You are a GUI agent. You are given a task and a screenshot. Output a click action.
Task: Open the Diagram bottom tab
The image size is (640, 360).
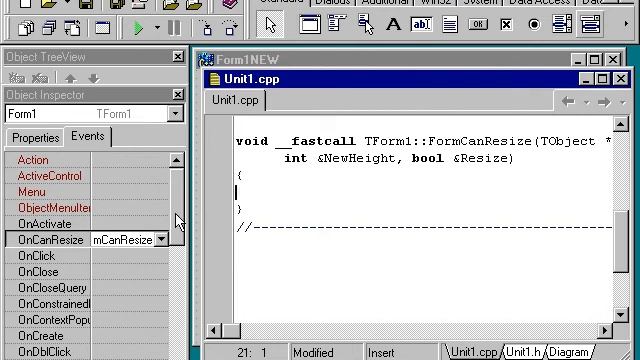(x=569, y=352)
